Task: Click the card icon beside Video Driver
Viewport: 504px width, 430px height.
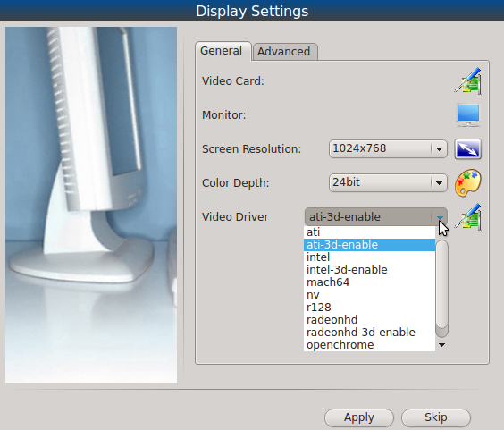Action: pos(468,216)
